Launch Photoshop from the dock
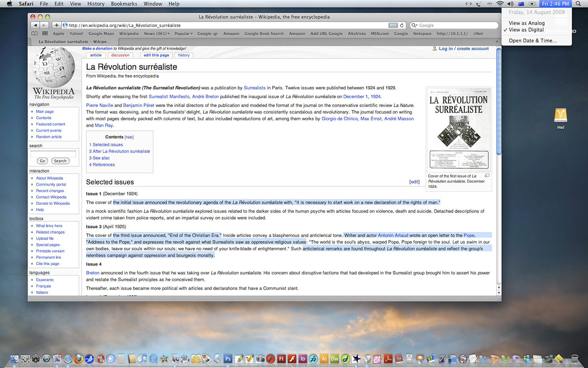 [228, 359]
